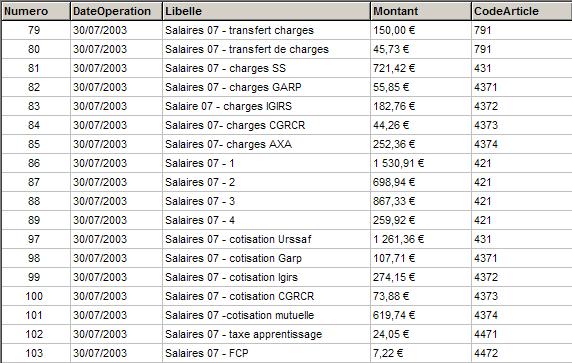This screenshot has height=363, width=572.
Task: Select 'Salaires 07 - cotisation Urssaf' cell
Action: 266,239
